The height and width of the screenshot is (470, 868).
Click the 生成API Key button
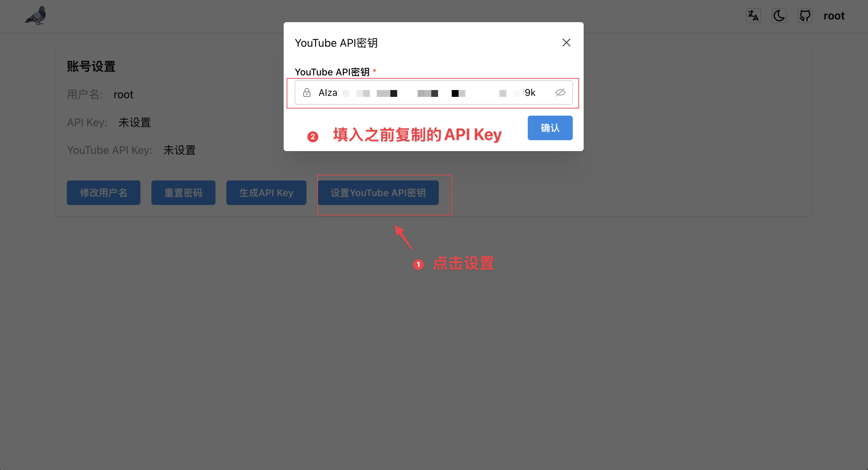pyautogui.click(x=266, y=193)
